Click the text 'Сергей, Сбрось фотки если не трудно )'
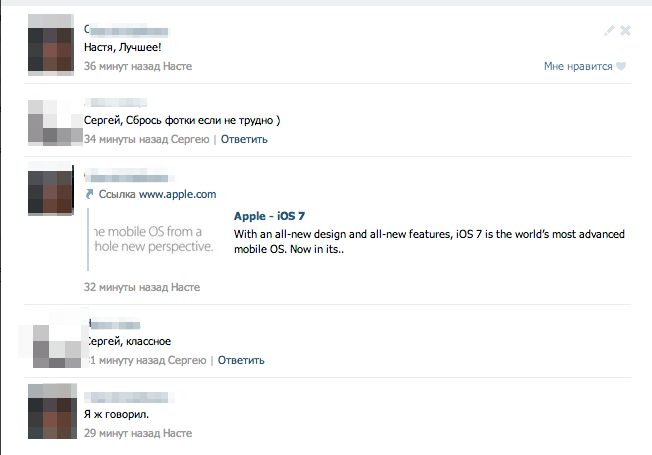 (182, 121)
